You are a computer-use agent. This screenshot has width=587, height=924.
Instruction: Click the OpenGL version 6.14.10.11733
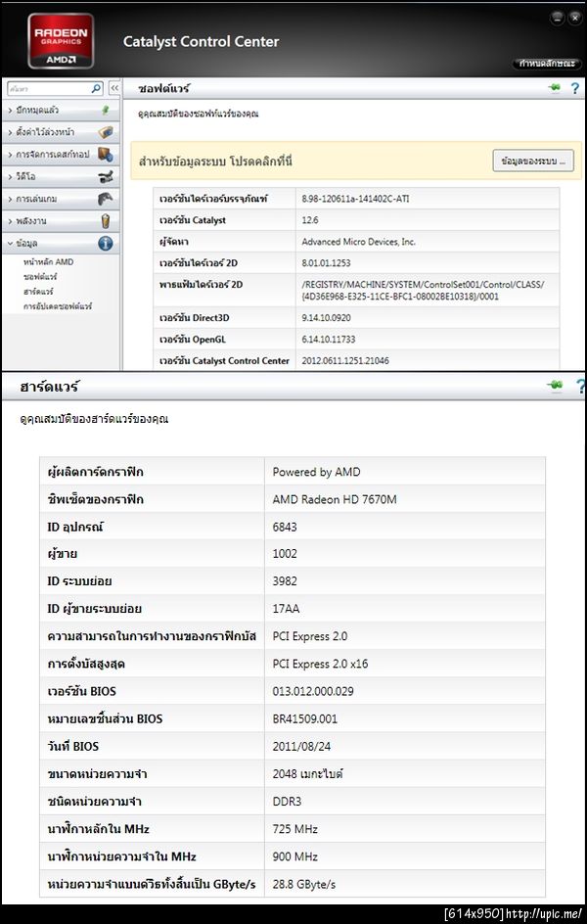tap(328, 340)
